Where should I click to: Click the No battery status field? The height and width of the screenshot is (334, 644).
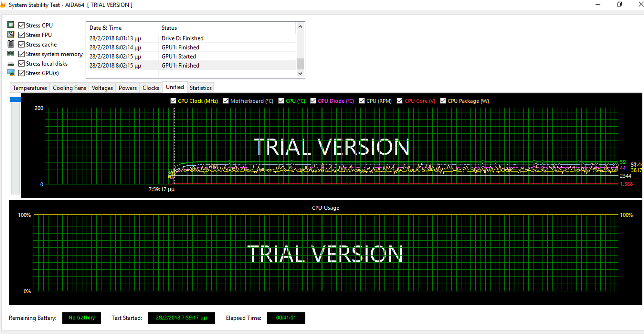[x=82, y=318]
